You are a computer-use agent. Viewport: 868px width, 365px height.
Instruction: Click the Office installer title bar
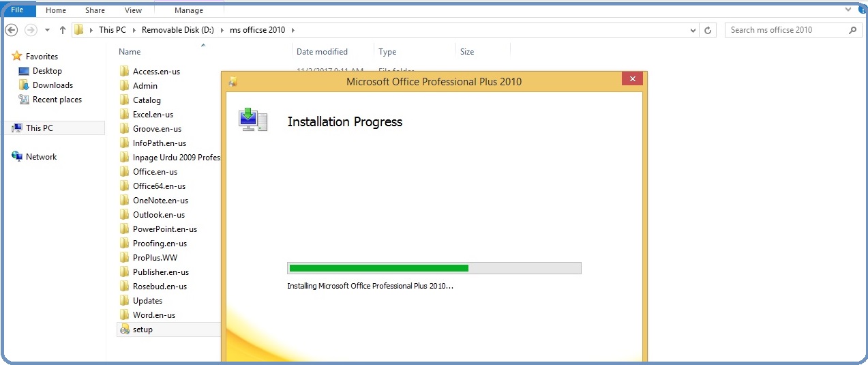(x=434, y=81)
